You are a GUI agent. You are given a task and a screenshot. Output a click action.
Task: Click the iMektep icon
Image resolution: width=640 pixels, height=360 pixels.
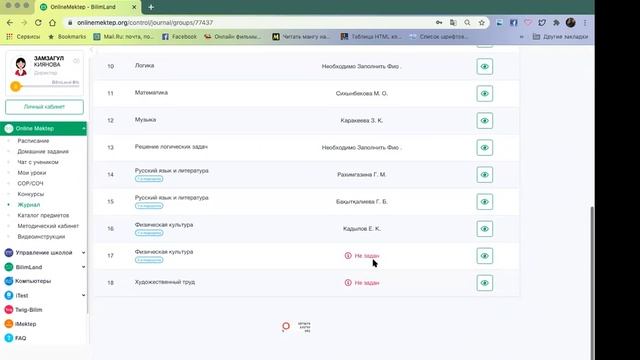pyautogui.click(x=9, y=324)
